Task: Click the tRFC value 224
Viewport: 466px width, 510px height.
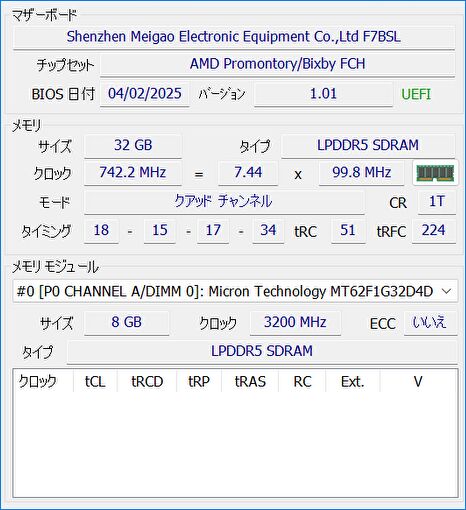Action: click(434, 230)
